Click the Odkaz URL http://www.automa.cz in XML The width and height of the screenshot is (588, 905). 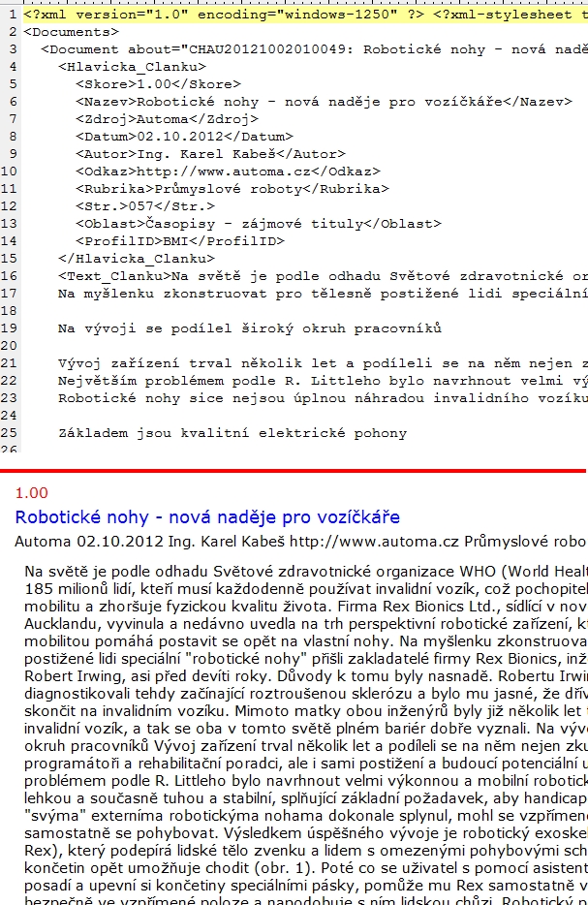(x=228, y=172)
